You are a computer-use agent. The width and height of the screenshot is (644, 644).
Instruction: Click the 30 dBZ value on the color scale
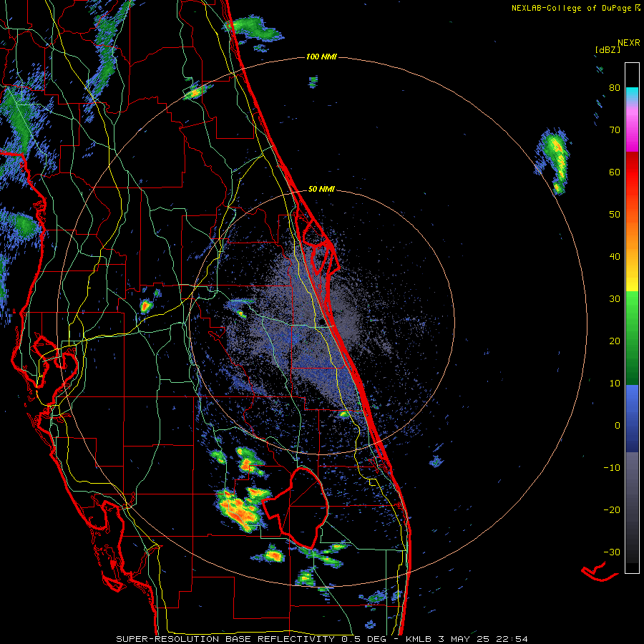pyautogui.click(x=615, y=299)
